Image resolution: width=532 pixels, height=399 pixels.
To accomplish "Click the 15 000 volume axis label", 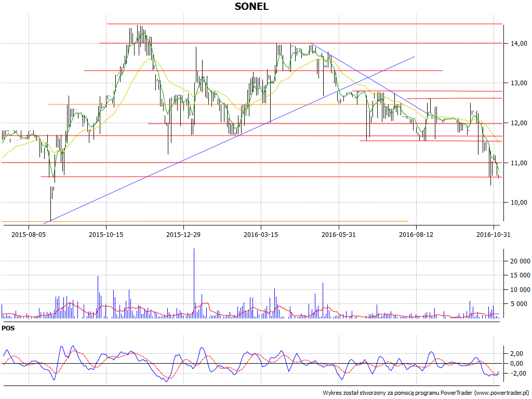I will [x=520, y=275].
